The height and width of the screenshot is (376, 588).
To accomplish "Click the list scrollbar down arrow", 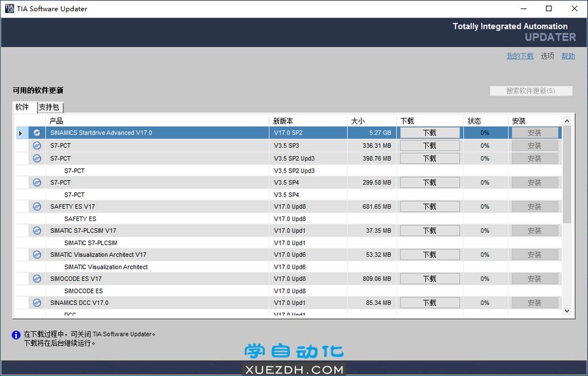I will coord(566,311).
